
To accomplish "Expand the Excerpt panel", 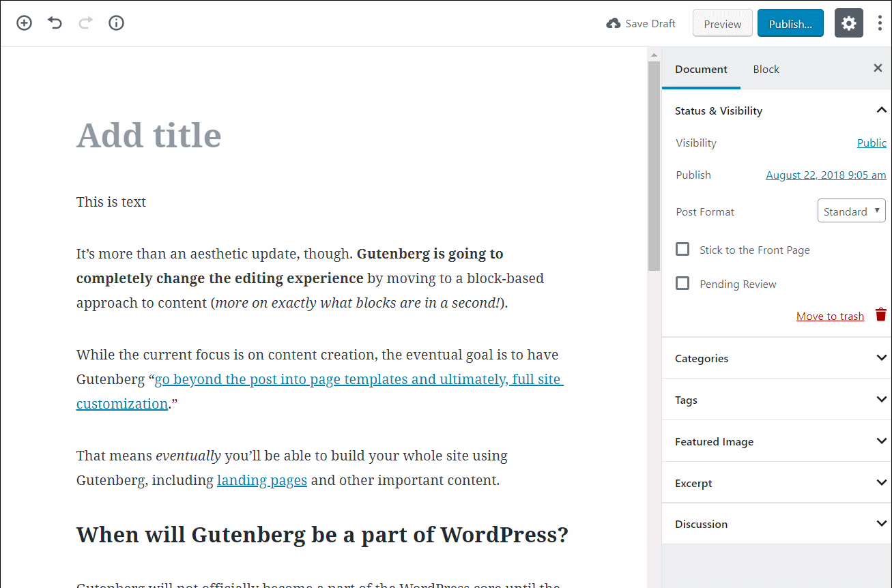I will click(x=777, y=483).
